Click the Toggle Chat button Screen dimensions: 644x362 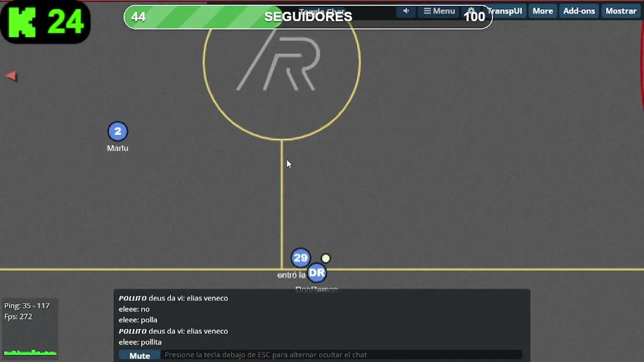(321, 11)
